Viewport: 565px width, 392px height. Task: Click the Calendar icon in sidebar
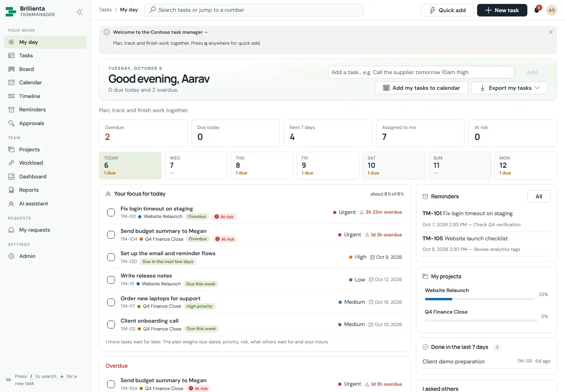click(11, 83)
